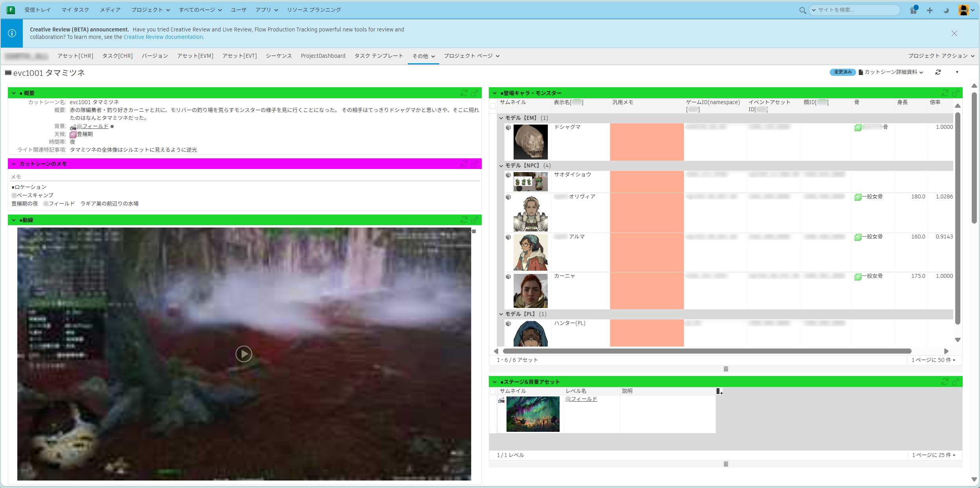The height and width of the screenshot is (488, 980).
Task: Enable dark mode via the moon icon
Action: click(x=946, y=10)
